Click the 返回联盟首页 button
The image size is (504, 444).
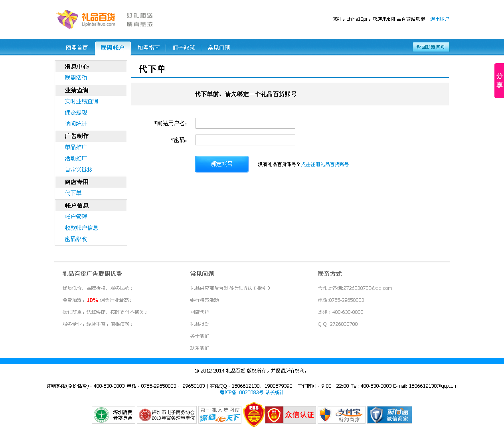click(x=431, y=47)
